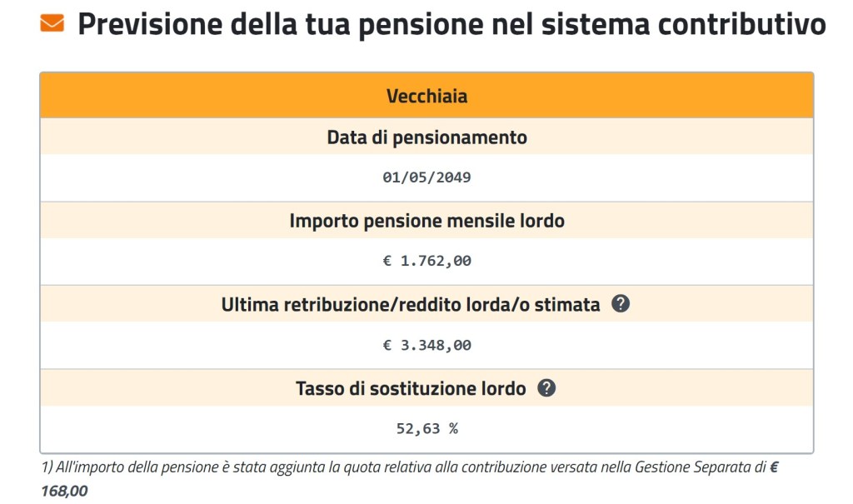
Task: Open help for Ultima retribuzione/reddito lorda
Action: coord(620,304)
